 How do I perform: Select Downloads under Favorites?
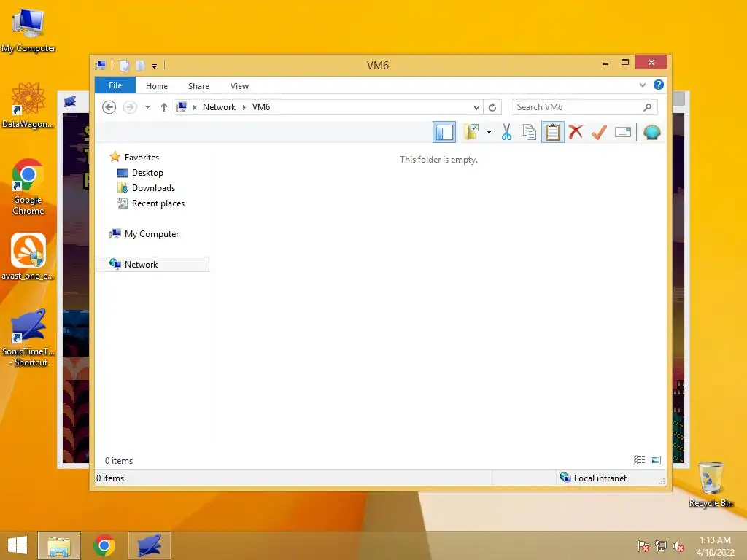(153, 188)
